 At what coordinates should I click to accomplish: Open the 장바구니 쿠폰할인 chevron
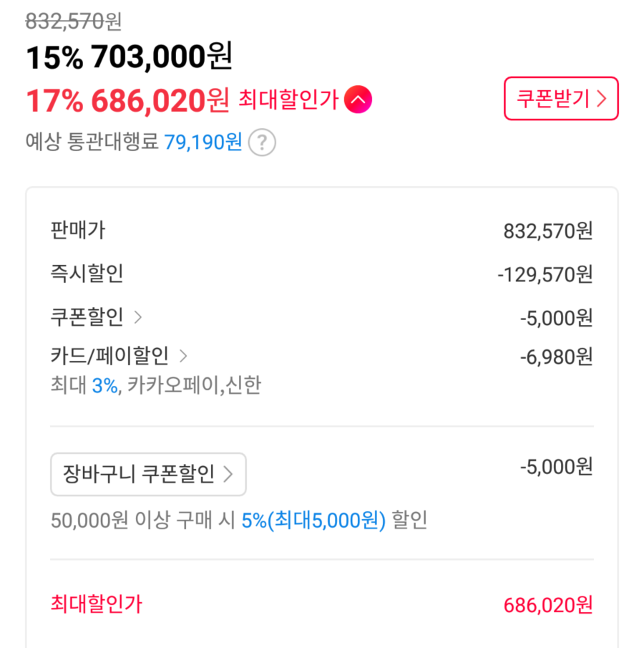click(228, 474)
